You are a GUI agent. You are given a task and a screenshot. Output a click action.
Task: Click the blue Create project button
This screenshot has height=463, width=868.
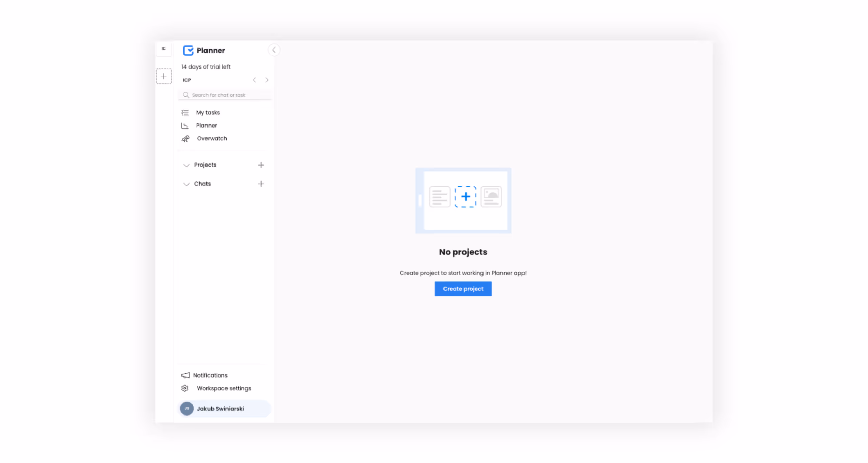coord(463,289)
